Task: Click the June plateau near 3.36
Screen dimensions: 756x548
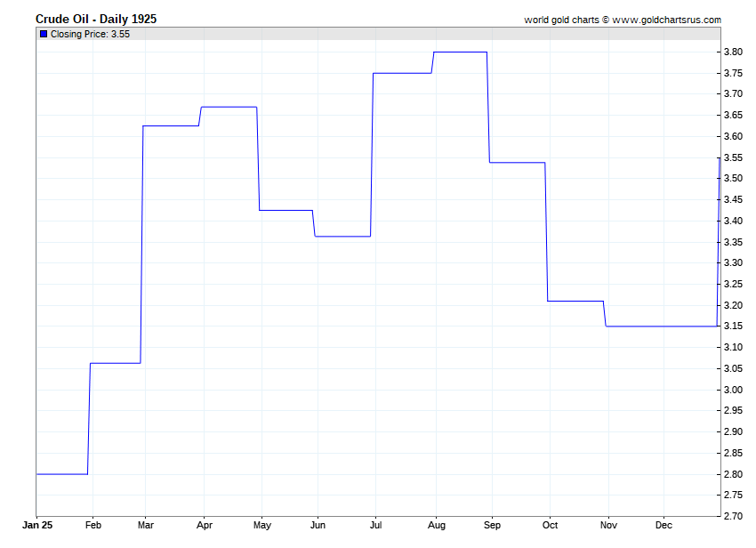Action: 342,237
